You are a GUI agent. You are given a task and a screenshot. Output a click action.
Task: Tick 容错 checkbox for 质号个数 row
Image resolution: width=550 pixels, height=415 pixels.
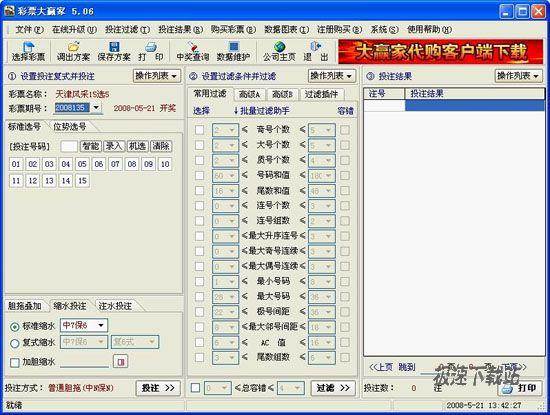point(345,160)
